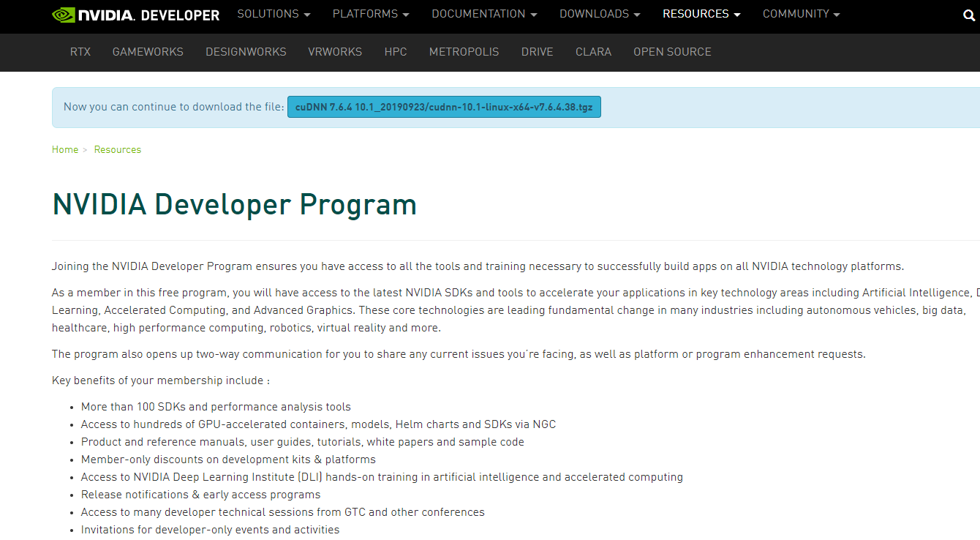Expand the Resources dropdown menu
Image resolution: width=980 pixels, height=540 pixels.
pyautogui.click(x=701, y=14)
